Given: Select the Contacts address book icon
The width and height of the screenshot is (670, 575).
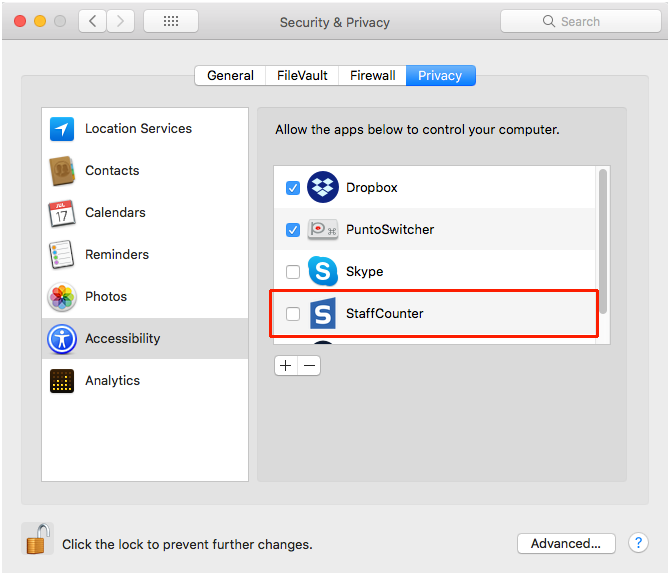Looking at the screenshot, I should [62, 171].
